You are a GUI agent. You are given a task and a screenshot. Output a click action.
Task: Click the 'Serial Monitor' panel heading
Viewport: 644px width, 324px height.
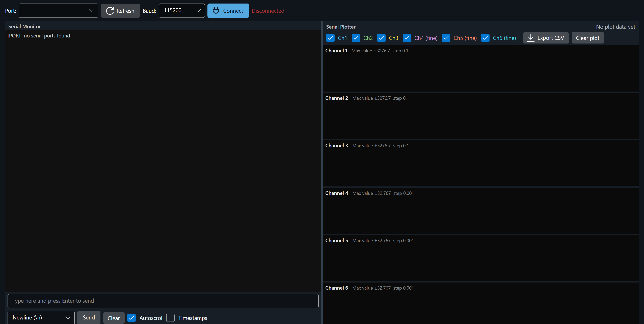(24, 26)
